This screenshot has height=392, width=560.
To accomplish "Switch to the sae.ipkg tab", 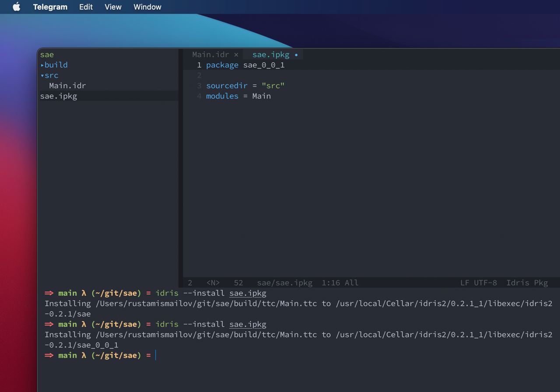I will click(x=271, y=55).
